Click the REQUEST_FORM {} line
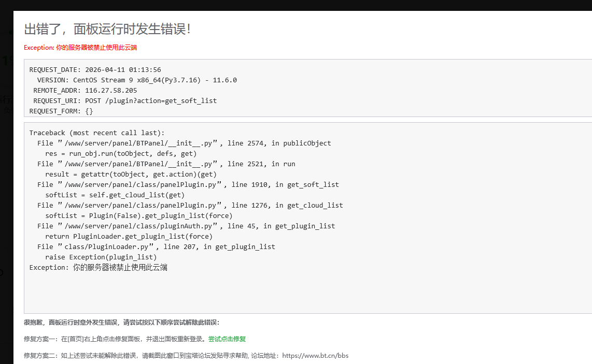This screenshot has height=364, width=592. pos(61,111)
